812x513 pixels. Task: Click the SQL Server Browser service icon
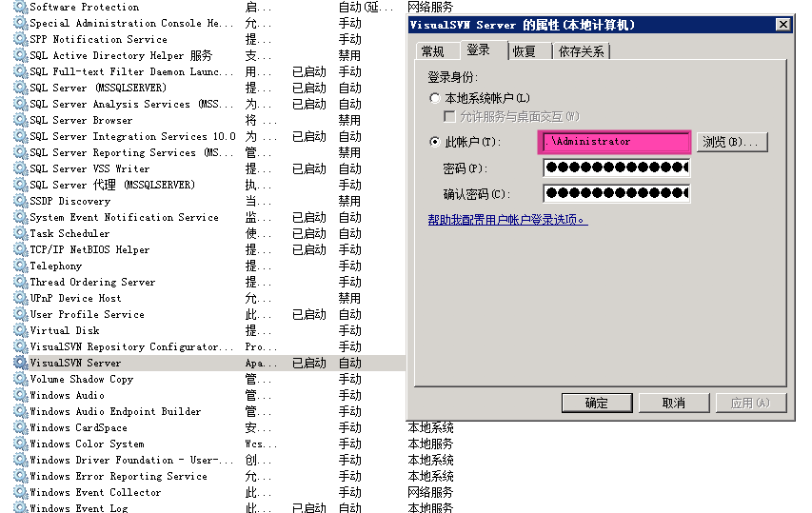pos(21,120)
